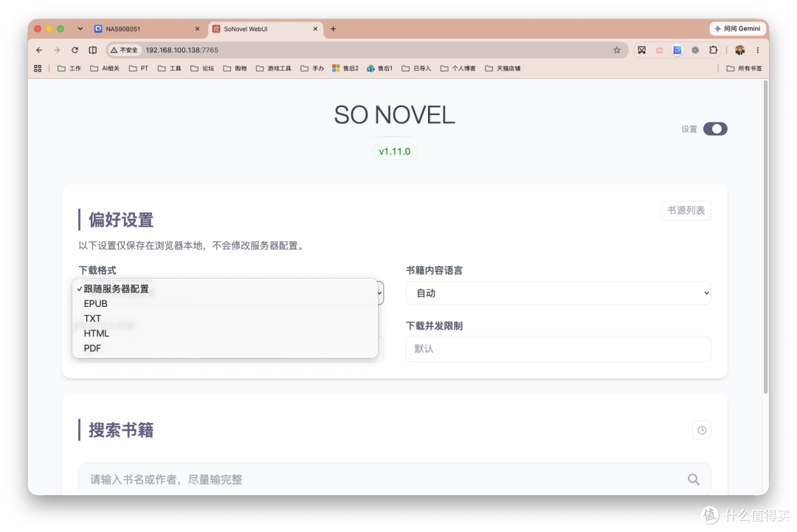797x532 pixels.
Task: Focus the 下载并发限制 input field
Action: tap(558, 348)
